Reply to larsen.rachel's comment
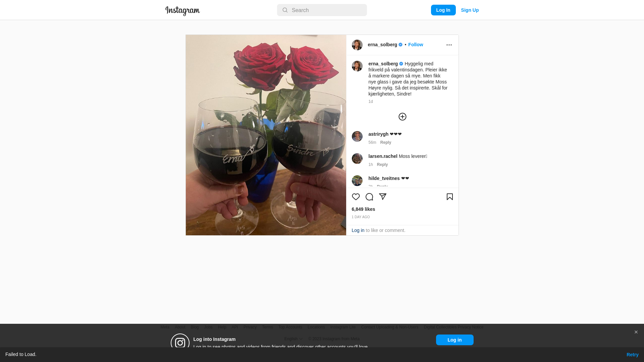 click(x=382, y=165)
